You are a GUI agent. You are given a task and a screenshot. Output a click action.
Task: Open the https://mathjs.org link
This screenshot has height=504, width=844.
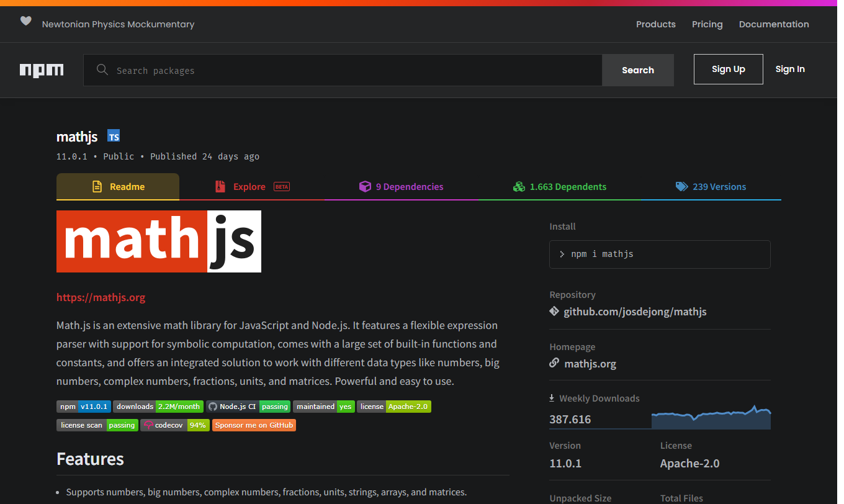[x=101, y=297]
